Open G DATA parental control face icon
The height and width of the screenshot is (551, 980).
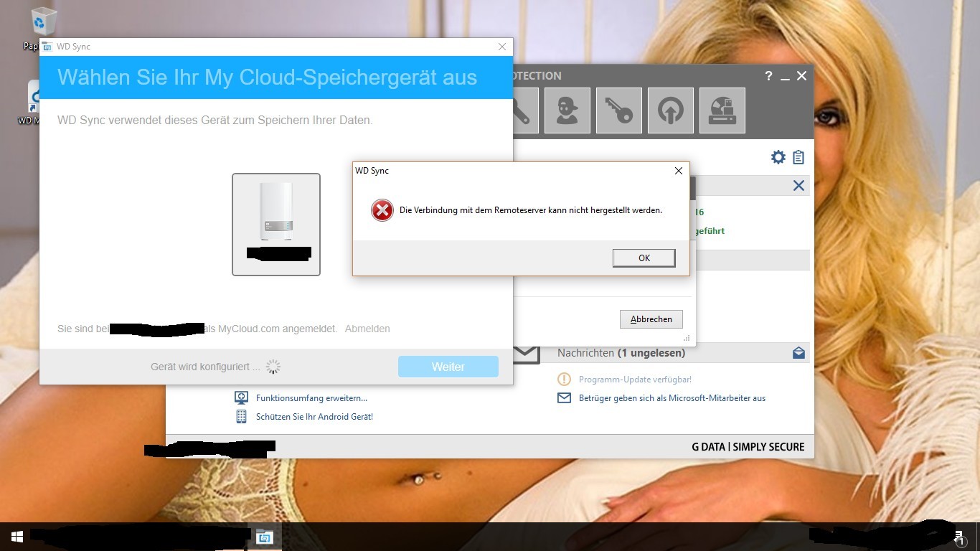point(567,110)
